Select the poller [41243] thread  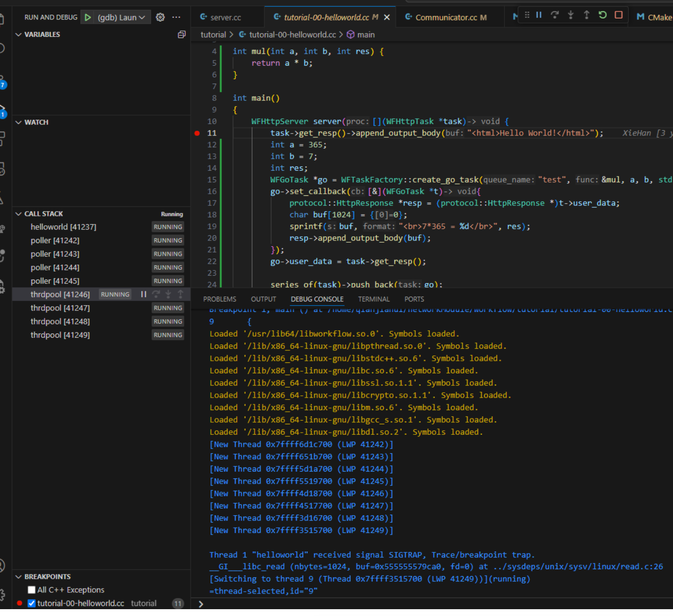[x=55, y=254]
